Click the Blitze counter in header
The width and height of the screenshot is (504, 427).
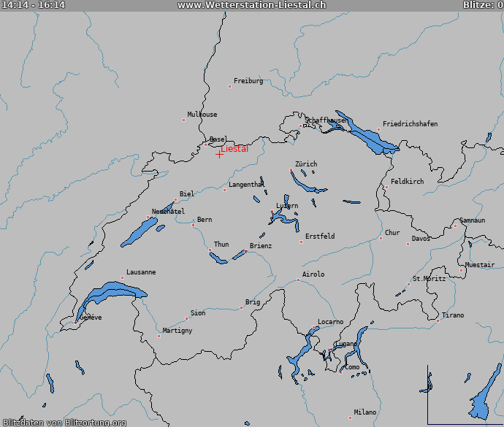[x=483, y=5]
